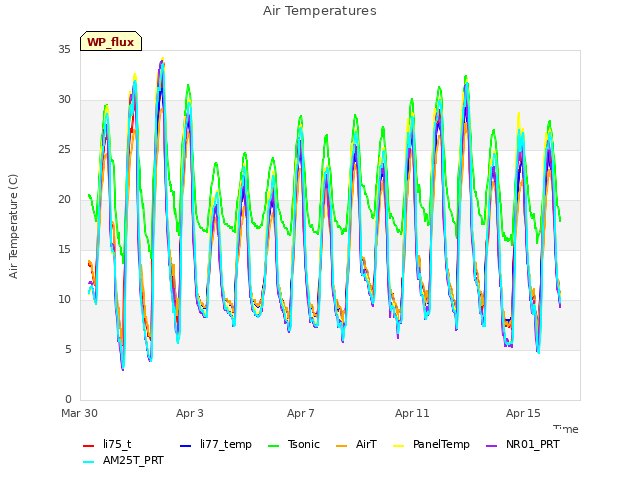Click the Apr 11 x-axis tick label
This screenshot has height=480, width=640.
[412, 413]
